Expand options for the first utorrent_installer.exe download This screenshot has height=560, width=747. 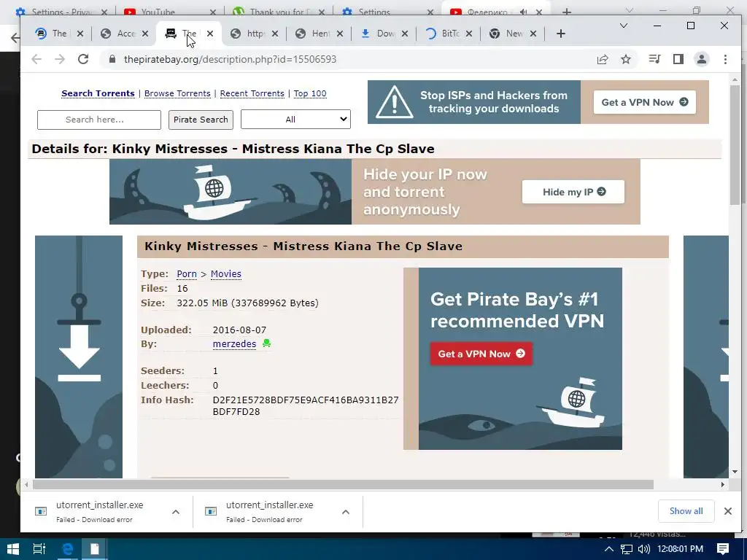176,512
